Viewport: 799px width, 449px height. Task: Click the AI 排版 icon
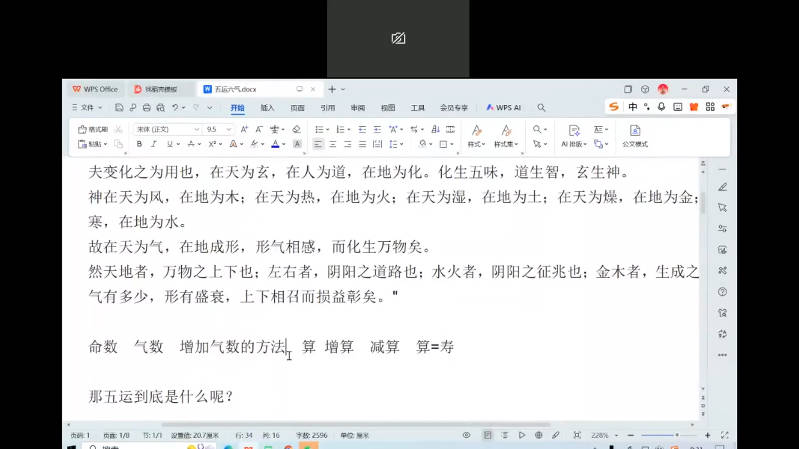click(x=573, y=136)
